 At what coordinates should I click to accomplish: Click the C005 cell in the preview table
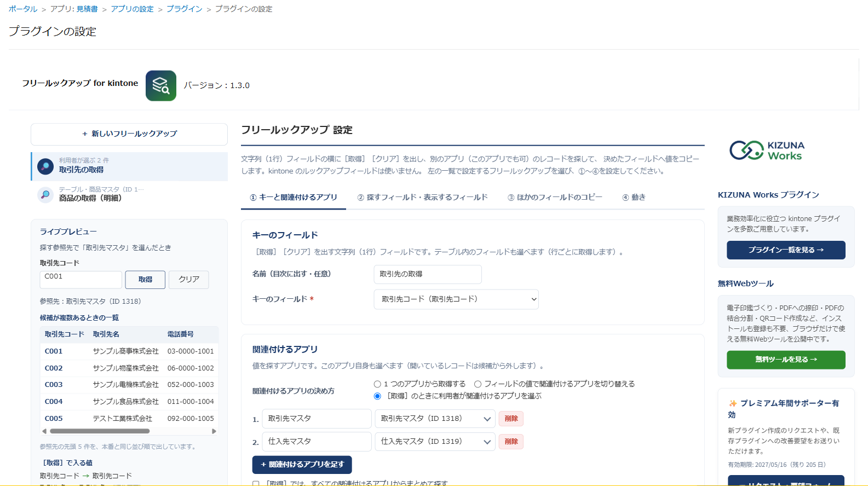click(x=54, y=419)
